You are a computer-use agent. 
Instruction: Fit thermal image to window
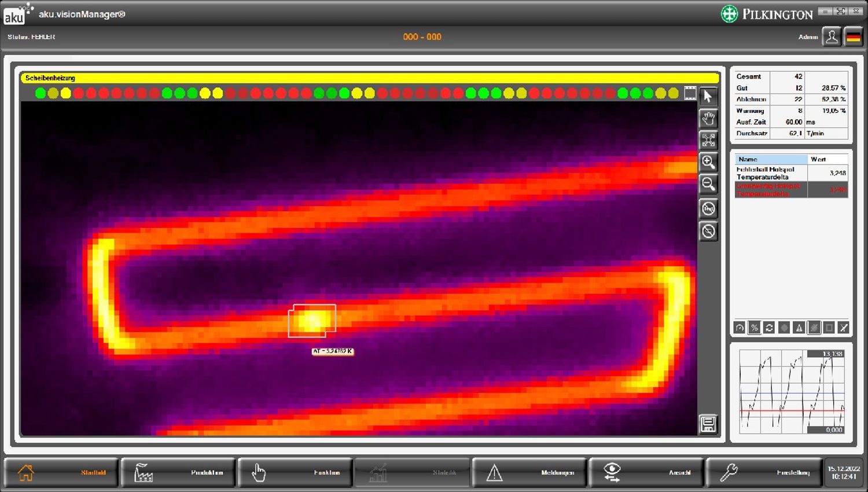708,140
